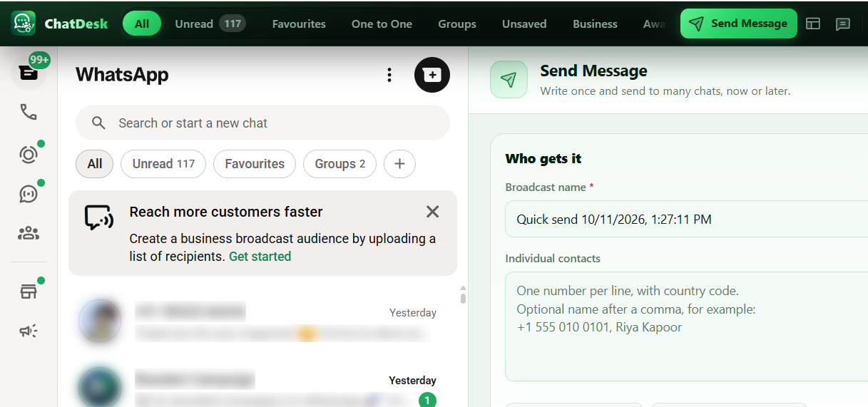Select the Unread 117 tab in top bar

(210, 24)
